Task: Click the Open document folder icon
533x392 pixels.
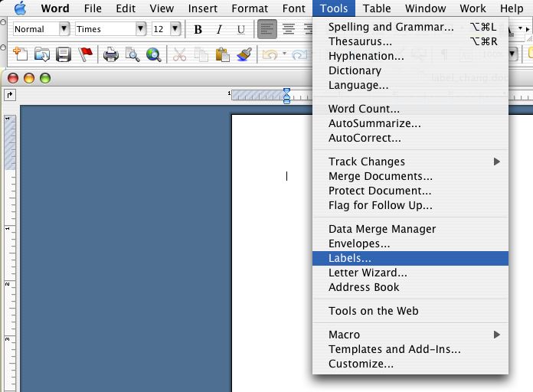Action: (x=42, y=54)
